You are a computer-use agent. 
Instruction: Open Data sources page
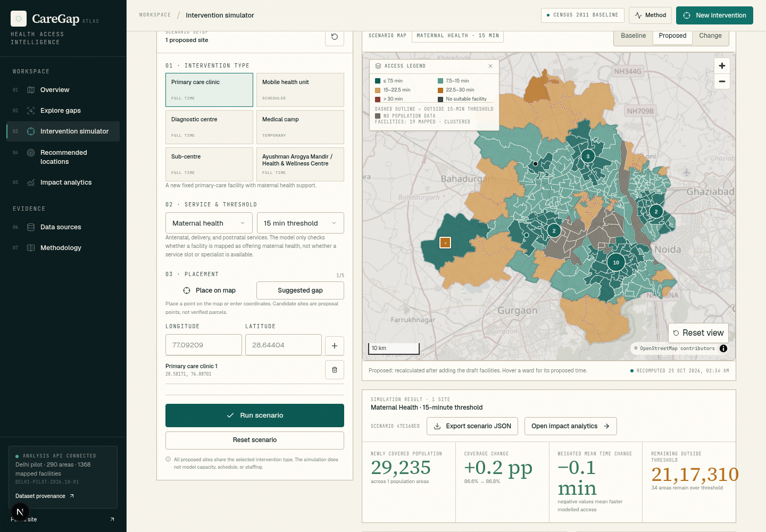click(63, 227)
